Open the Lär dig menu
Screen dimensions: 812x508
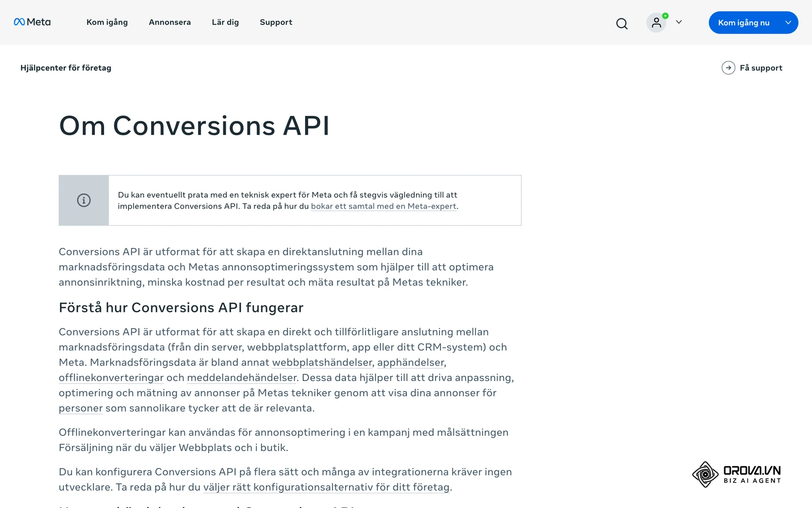pyautogui.click(x=225, y=22)
